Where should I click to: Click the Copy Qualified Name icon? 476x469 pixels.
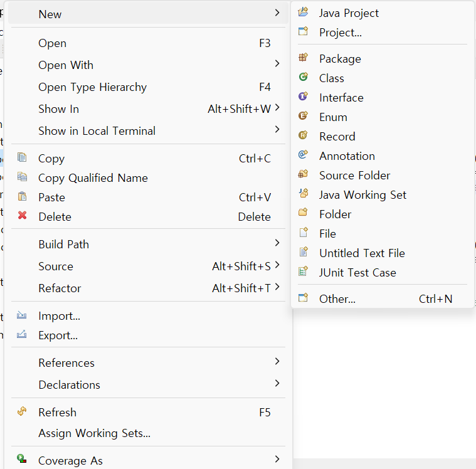click(22, 177)
